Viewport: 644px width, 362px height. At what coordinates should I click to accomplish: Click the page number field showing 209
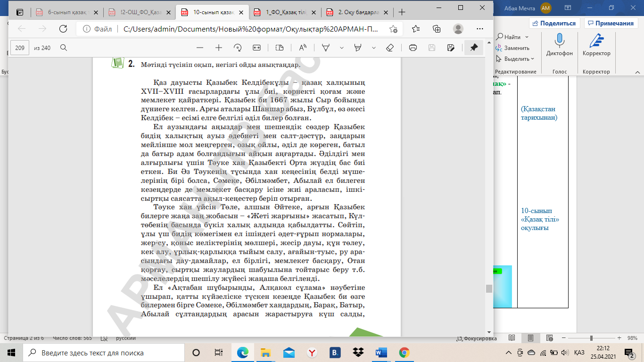pos(20,48)
